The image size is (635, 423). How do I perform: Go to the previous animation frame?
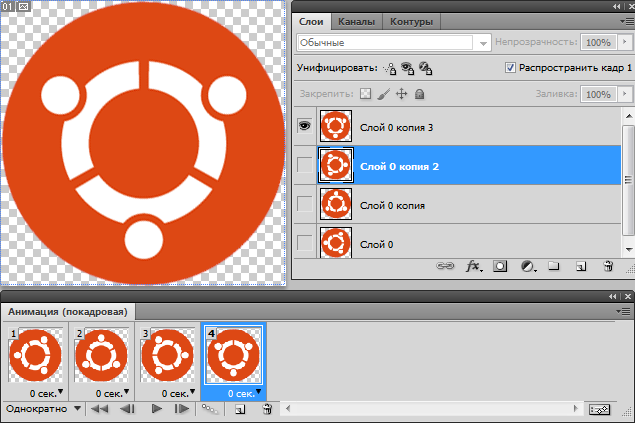pyautogui.click(x=128, y=409)
